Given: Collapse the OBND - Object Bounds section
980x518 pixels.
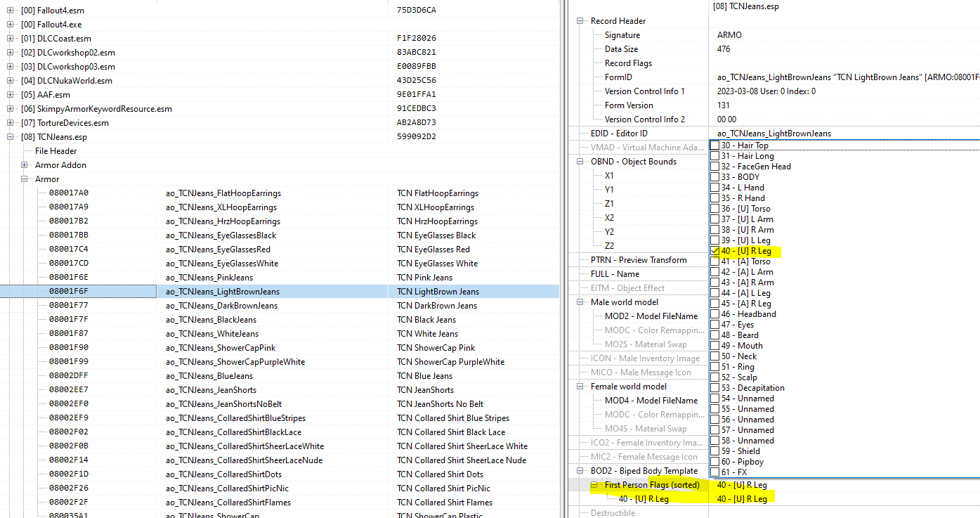Looking at the screenshot, I should point(580,162).
